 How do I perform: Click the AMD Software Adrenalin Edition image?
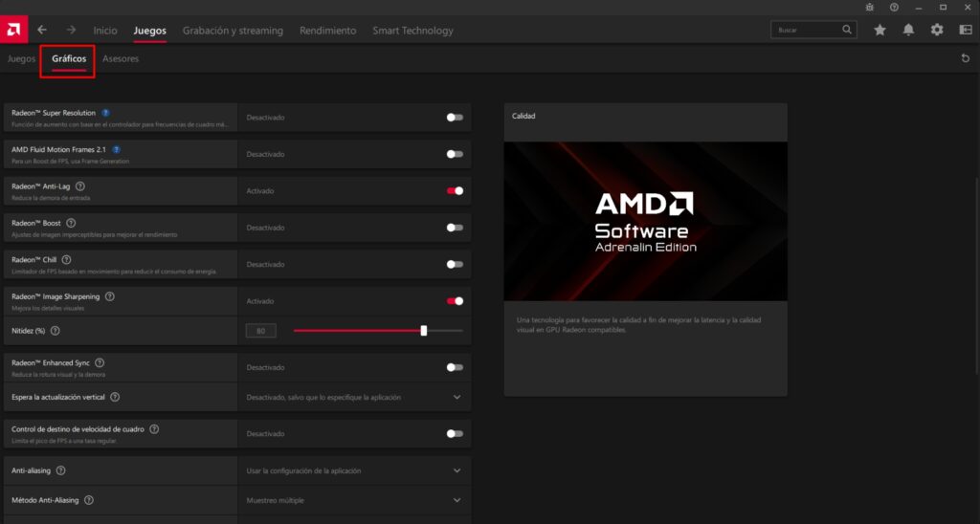[x=646, y=221]
